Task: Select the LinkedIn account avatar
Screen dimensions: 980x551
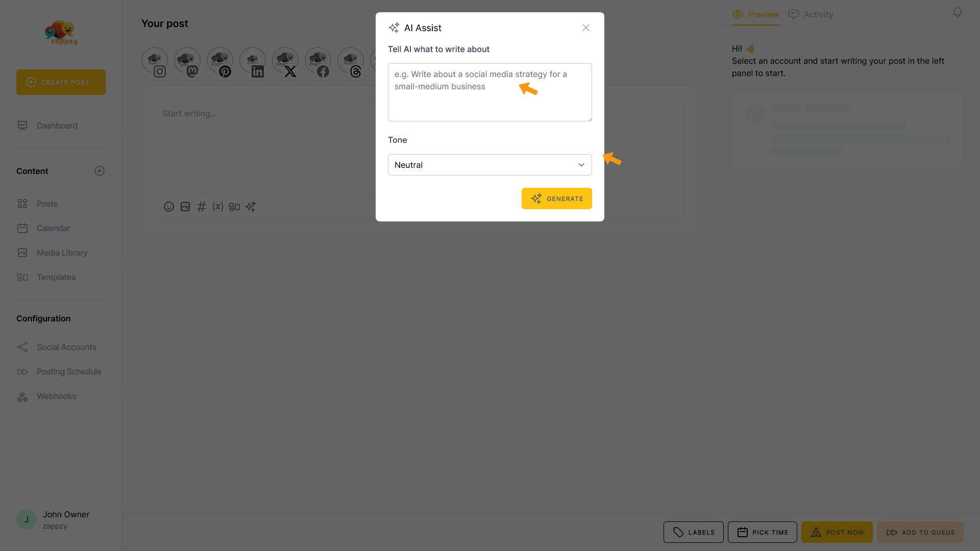Action: [x=253, y=61]
